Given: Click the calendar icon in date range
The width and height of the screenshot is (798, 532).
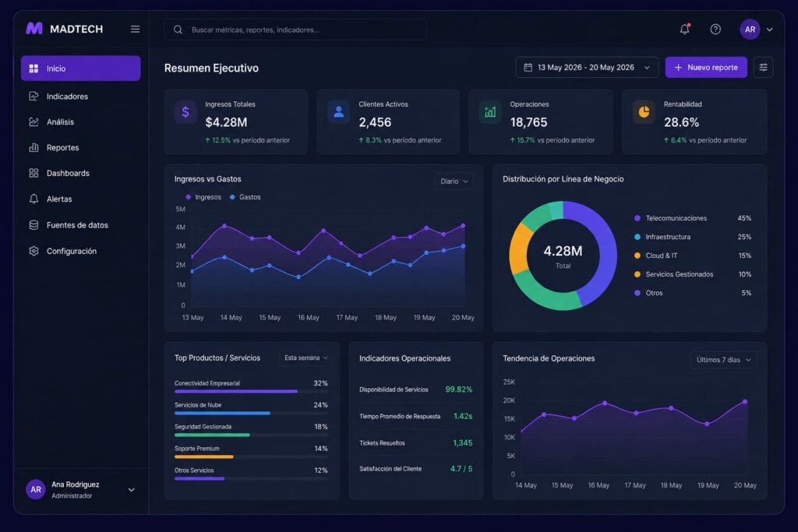Looking at the screenshot, I should (528, 67).
